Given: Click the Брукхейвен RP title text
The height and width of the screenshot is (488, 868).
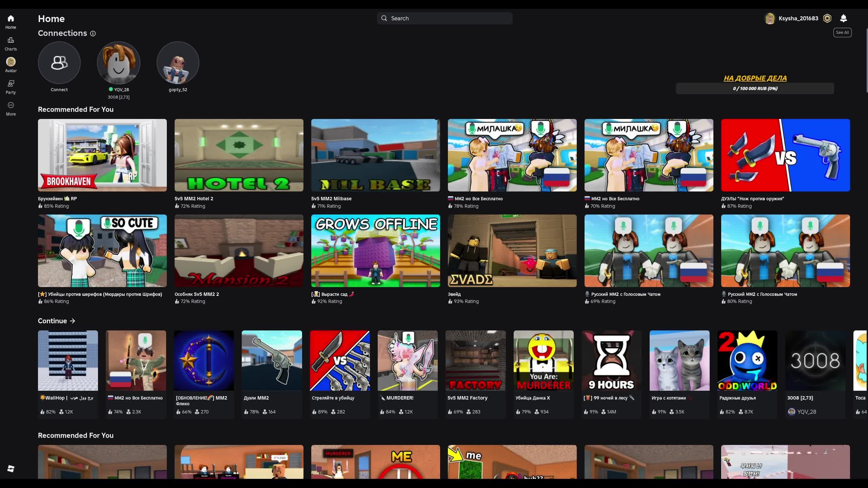Looking at the screenshot, I should (58, 199).
